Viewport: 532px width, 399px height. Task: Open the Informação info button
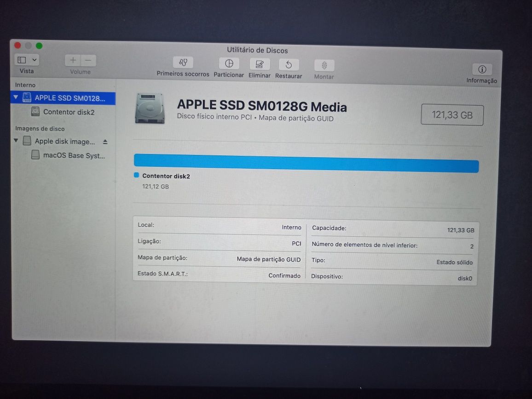pos(482,69)
